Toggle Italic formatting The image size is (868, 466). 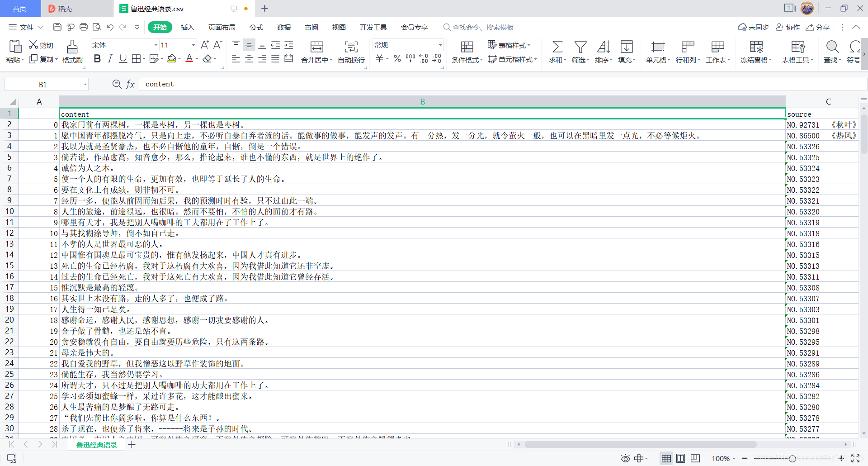110,58
